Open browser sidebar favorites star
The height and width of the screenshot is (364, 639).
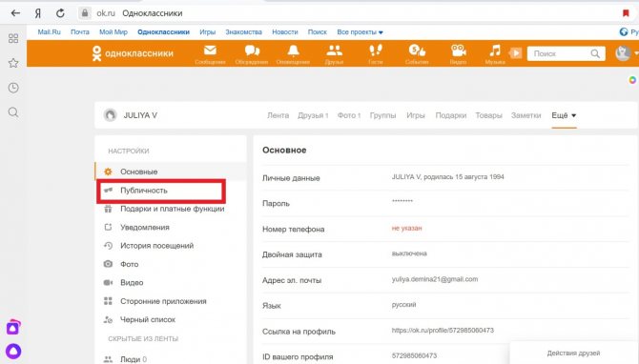pos(13,63)
